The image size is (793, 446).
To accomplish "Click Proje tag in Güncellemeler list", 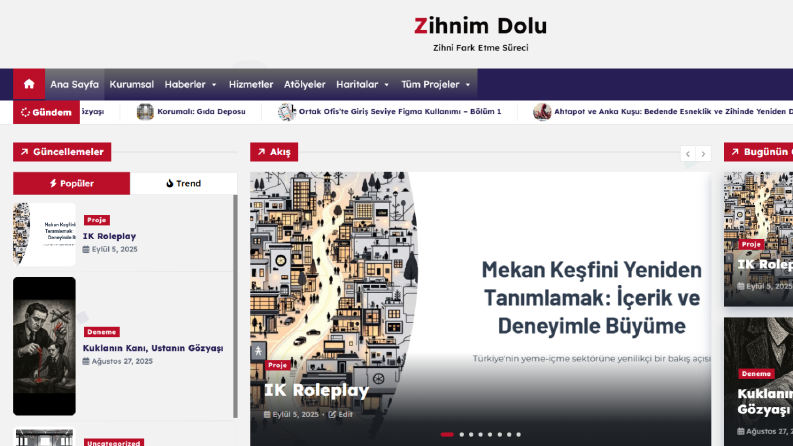I will (97, 220).
